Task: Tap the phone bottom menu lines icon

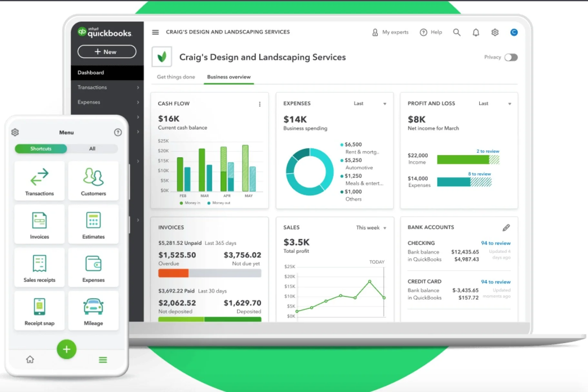Action: [103, 360]
